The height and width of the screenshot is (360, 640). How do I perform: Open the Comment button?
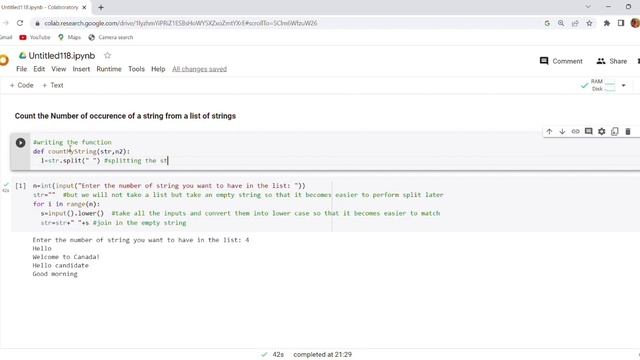[561, 61]
